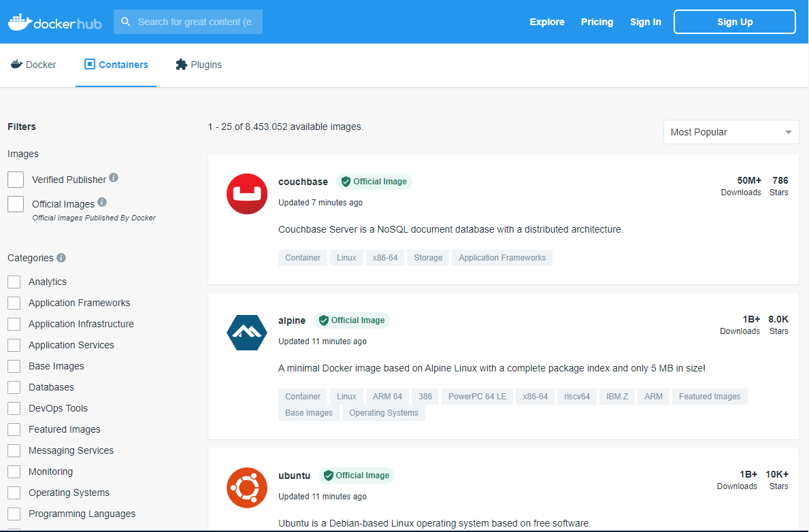This screenshot has width=809, height=532.
Task: Click the Verified Publisher info icon
Action: click(114, 178)
